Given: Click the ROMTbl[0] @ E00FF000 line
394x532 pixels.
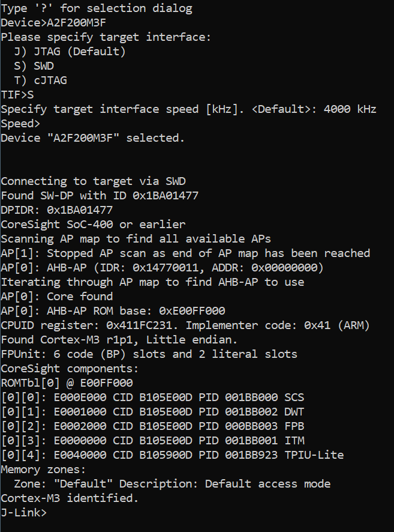Looking at the screenshot, I should (67, 383).
